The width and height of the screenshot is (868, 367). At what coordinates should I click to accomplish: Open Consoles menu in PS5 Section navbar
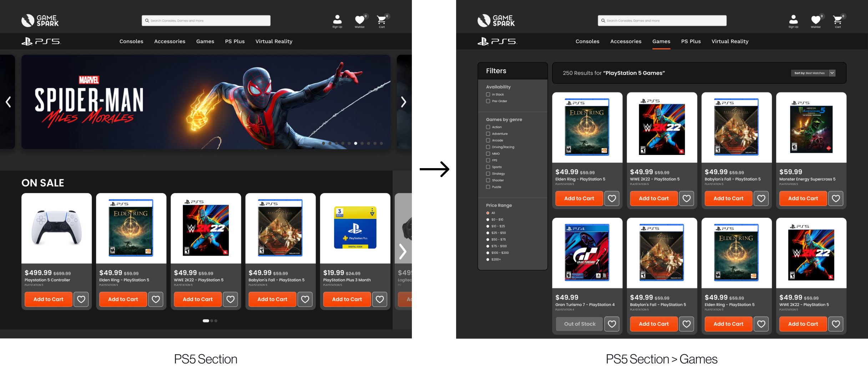(131, 41)
